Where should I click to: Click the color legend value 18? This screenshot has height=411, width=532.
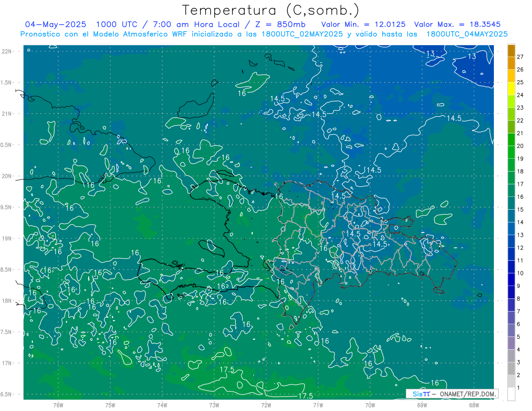(x=520, y=172)
